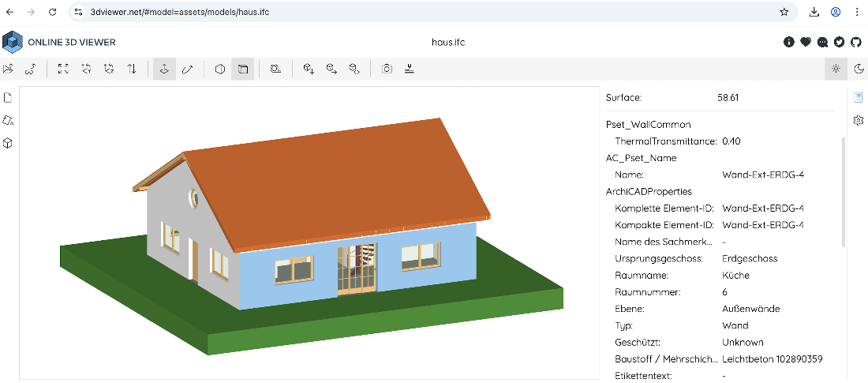This screenshot has height=383, width=868.
Task: Create a snapshot with camera icon
Action: 387,69
